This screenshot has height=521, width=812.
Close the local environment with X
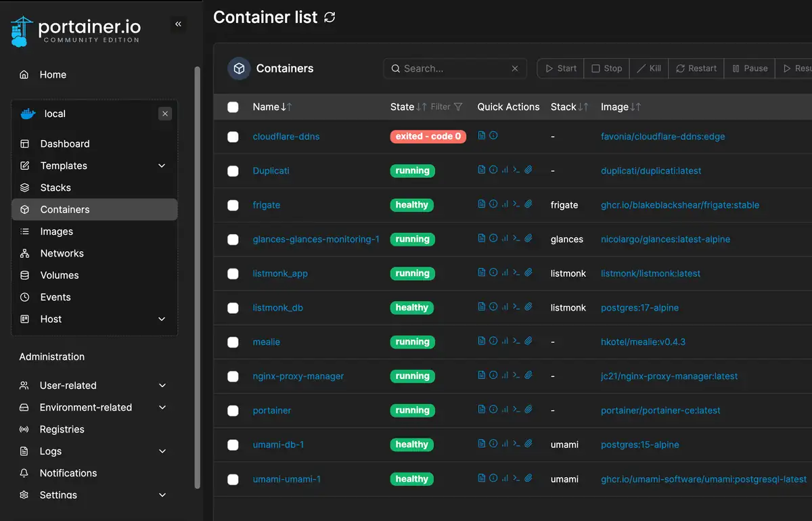tap(165, 114)
